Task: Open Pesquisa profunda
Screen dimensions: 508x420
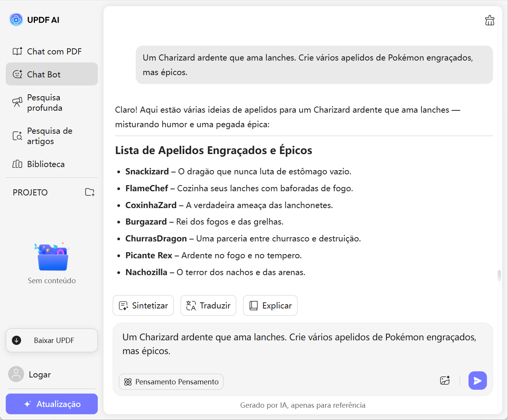Action: [x=52, y=103]
